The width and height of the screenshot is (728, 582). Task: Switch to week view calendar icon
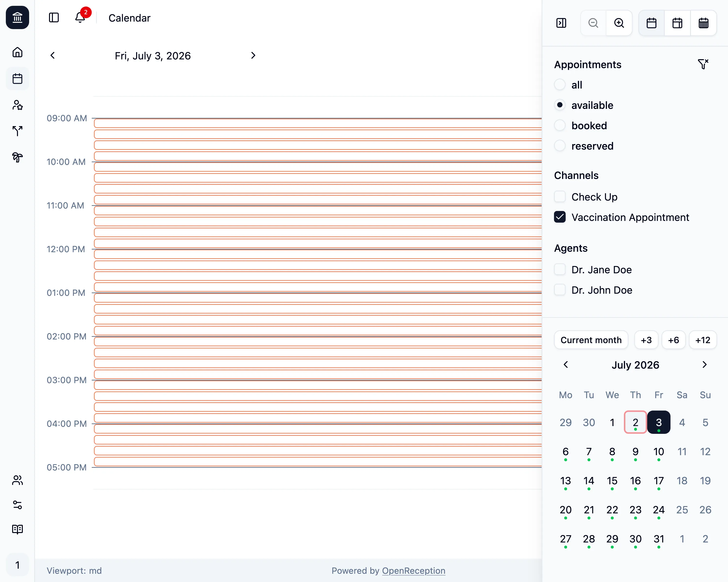(677, 23)
